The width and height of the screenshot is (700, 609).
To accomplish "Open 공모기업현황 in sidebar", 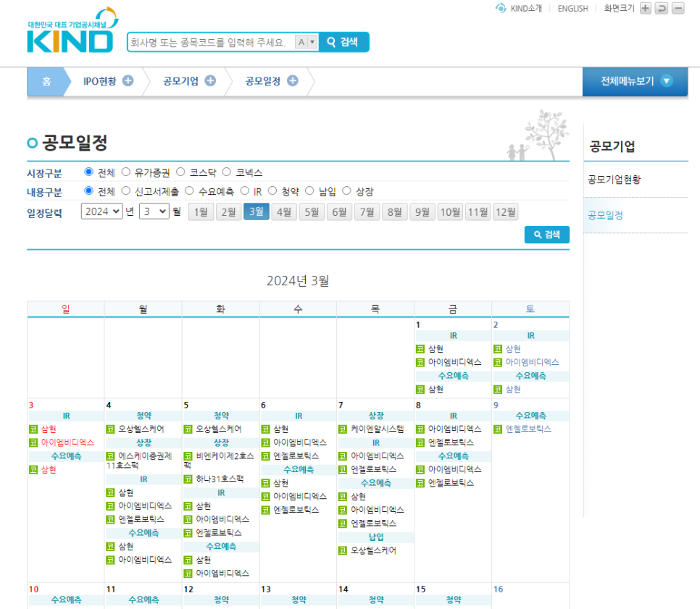I will [614, 180].
